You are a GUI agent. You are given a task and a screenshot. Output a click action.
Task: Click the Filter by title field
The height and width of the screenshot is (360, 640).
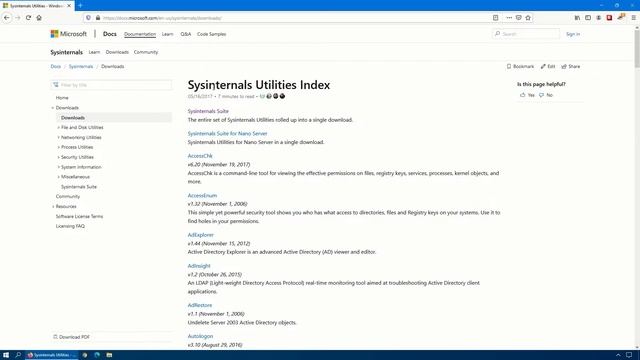point(111,85)
